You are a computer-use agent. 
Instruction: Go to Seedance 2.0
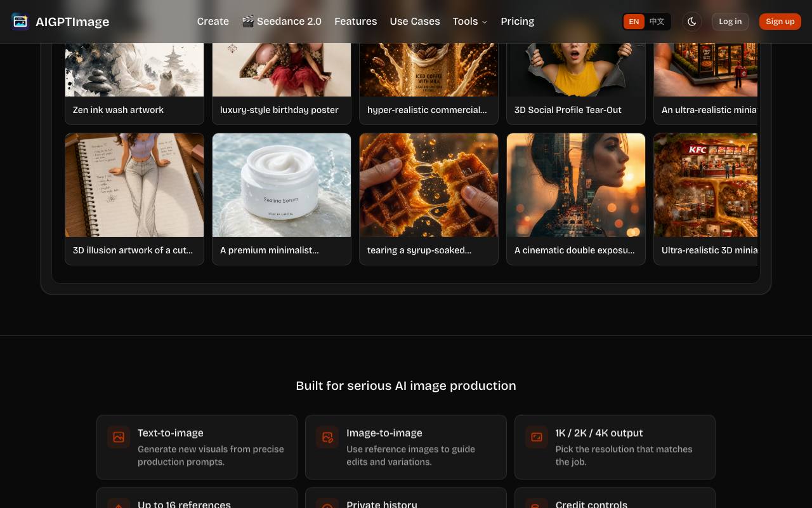[x=282, y=22]
